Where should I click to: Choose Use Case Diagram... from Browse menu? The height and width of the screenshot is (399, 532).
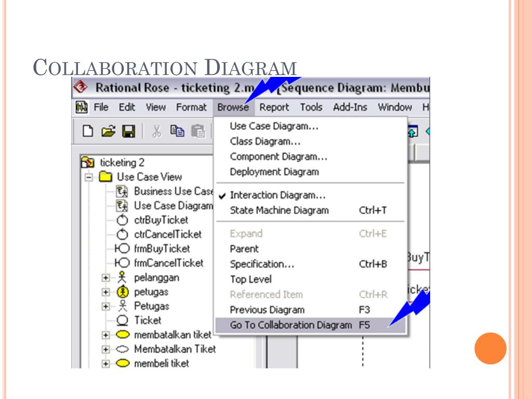point(311,126)
